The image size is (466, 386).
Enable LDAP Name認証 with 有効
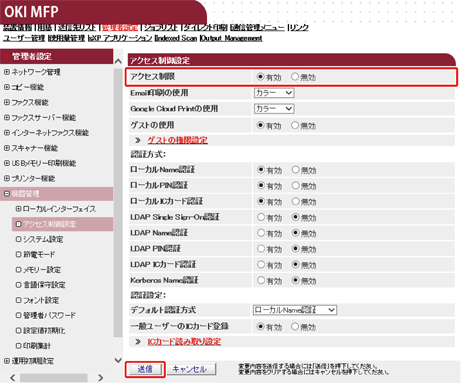pyautogui.click(x=261, y=233)
